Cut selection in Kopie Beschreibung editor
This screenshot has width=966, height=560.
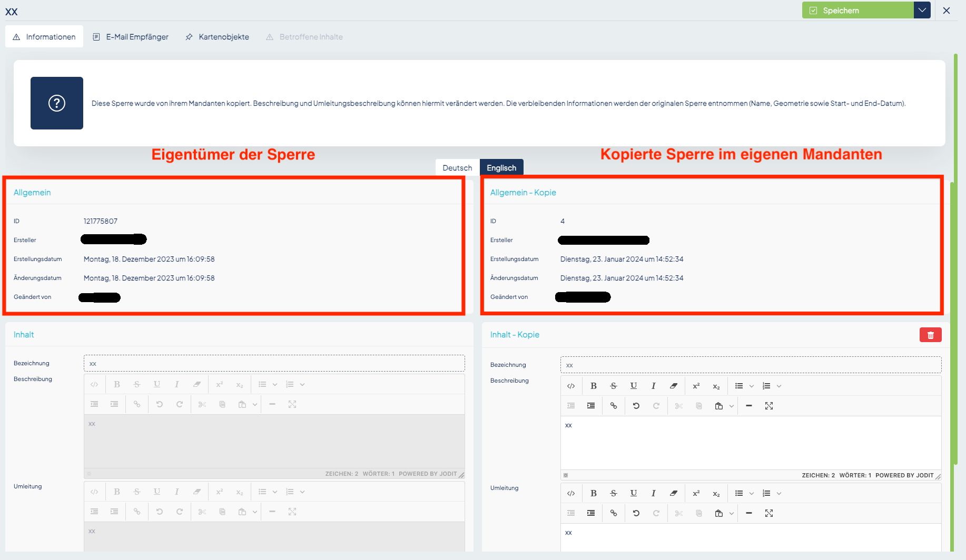(x=679, y=406)
